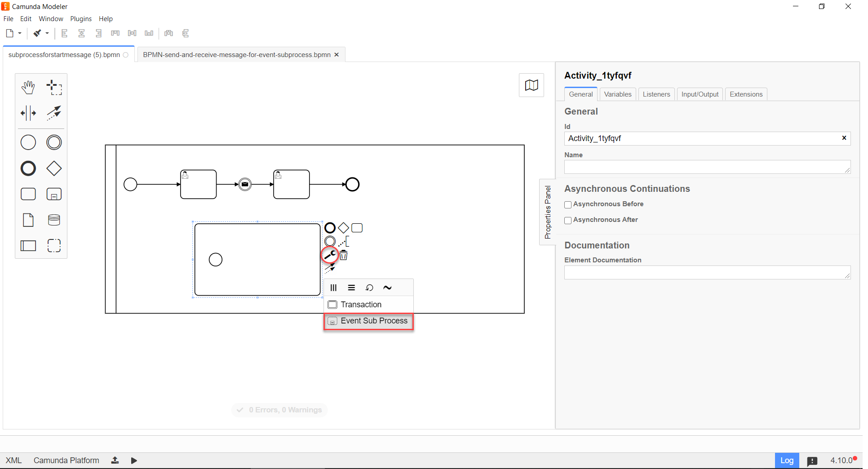
Task: Toggle loop marker
Action: point(369,288)
